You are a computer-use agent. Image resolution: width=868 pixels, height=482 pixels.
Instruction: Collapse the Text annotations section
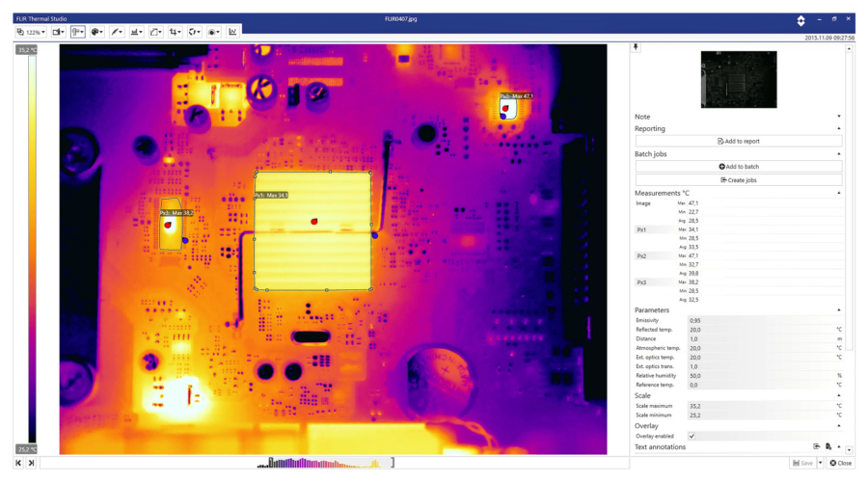pyautogui.click(x=839, y=447)
